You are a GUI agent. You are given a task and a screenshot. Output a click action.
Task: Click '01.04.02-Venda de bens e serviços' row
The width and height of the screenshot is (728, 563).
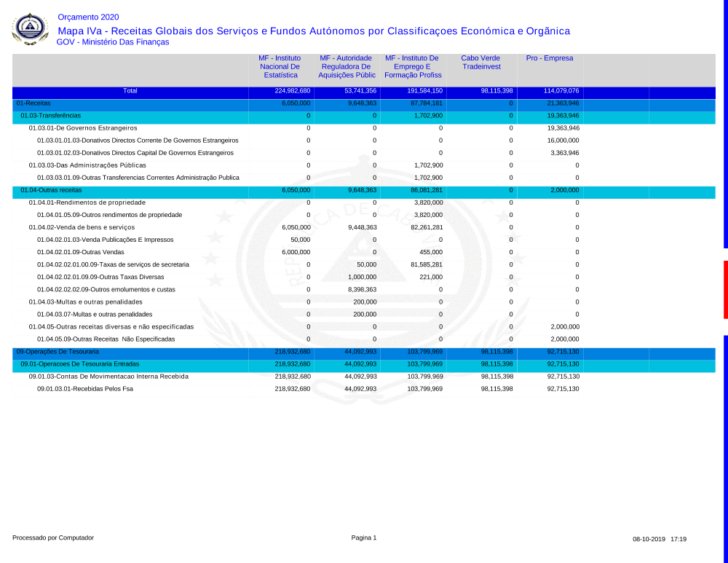pyautogui.click(x=82, y=228)
